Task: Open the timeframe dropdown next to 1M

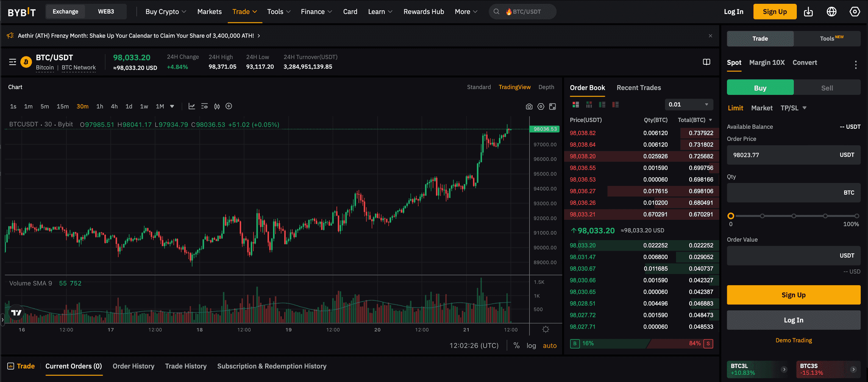Action: tap(172, 106)
